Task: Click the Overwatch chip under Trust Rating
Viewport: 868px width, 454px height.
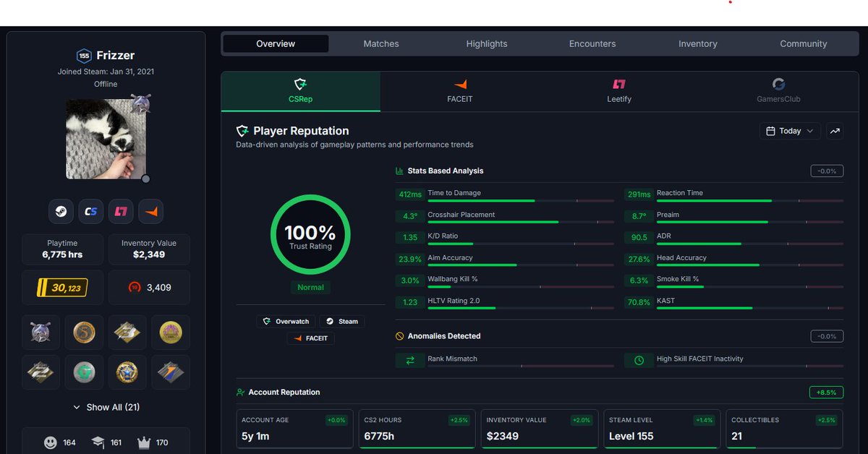Action: pyautogui.click(x=286, y=322)
